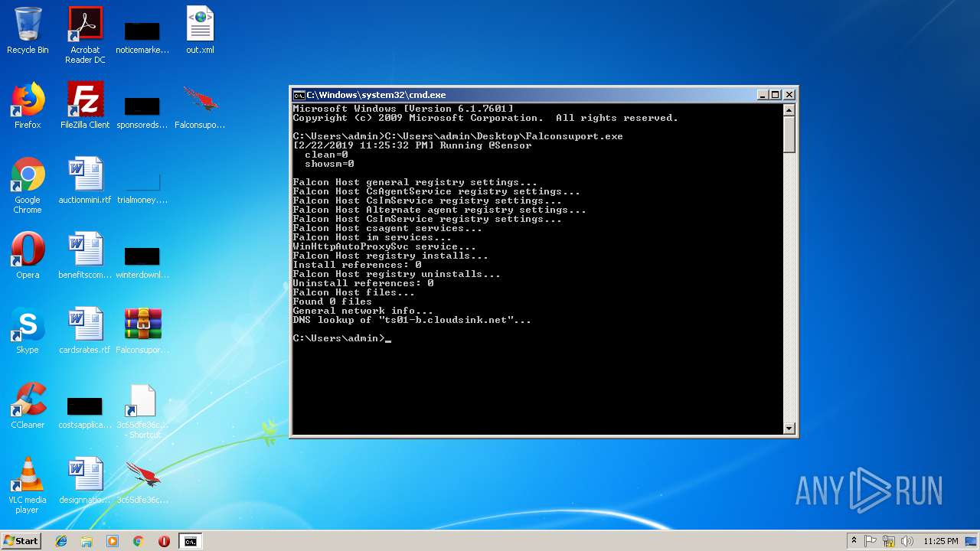Open cmd.exe window system menu icon
Viewport: 980px width, 551px height.
point(299,95)
